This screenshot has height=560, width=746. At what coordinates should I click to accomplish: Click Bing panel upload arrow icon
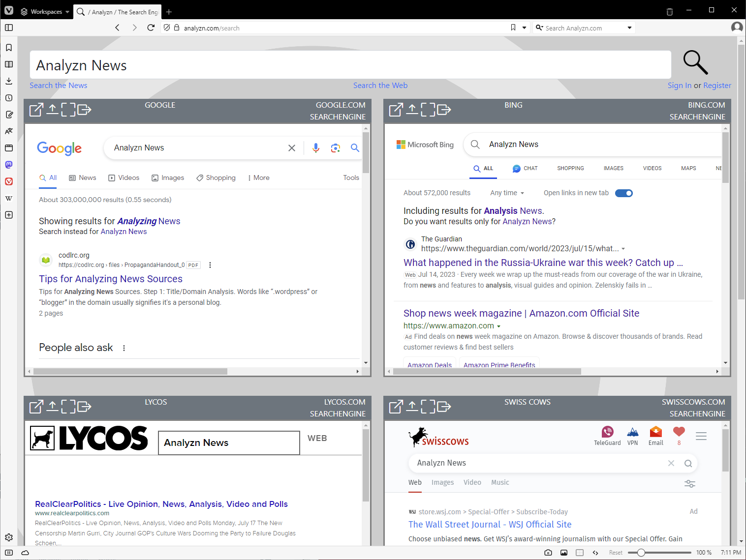point(412,109)
